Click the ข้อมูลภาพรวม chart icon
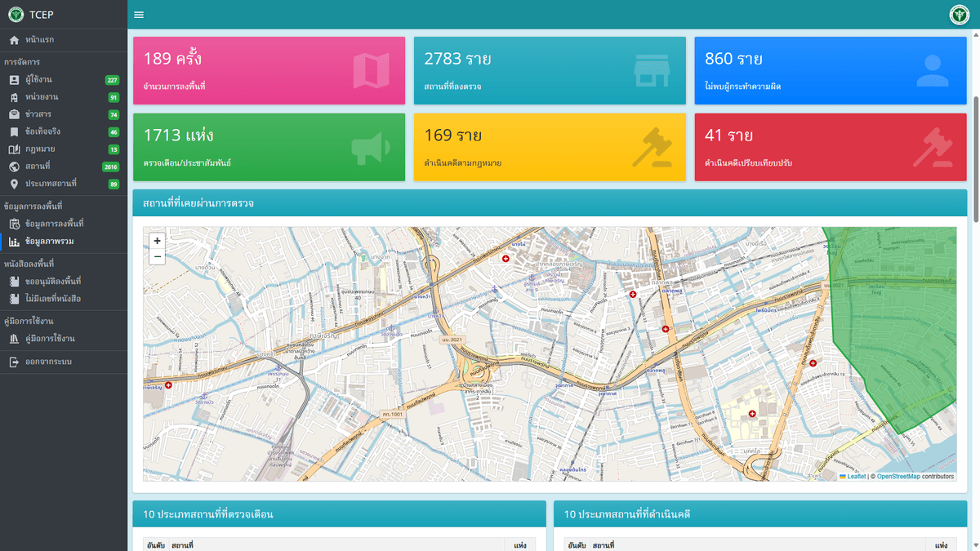This screenshot has height=551, width=980. point(14,242)
